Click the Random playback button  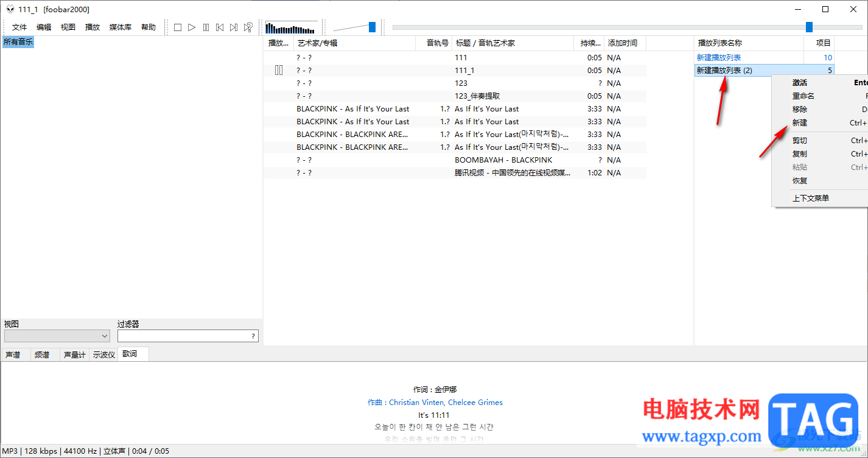coord(248,27)
